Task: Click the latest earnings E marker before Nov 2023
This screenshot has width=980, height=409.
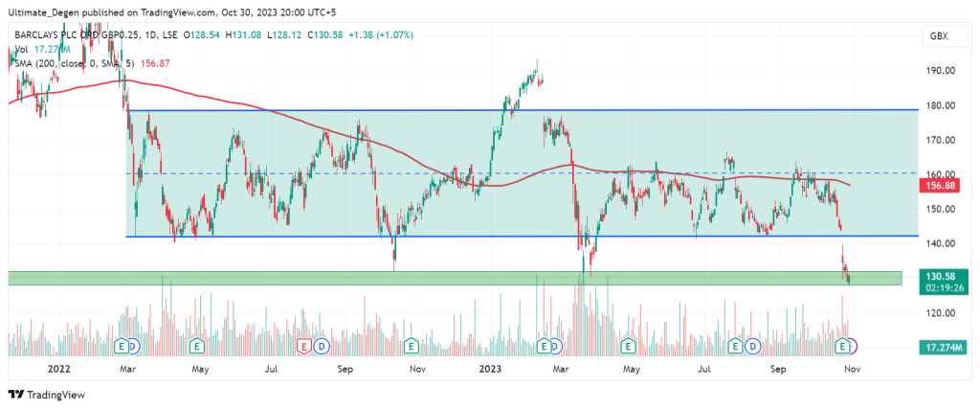Action: pyautogui.click(x=842, y=345)
